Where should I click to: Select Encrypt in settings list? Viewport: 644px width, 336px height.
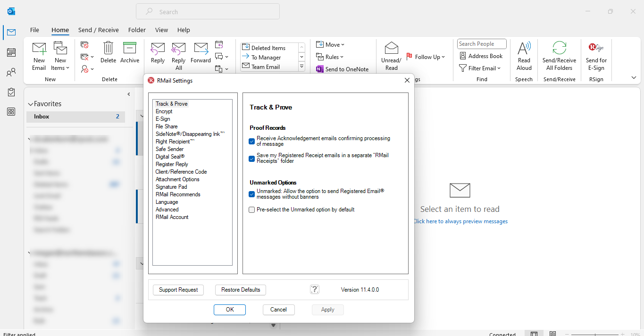(164, 111)
